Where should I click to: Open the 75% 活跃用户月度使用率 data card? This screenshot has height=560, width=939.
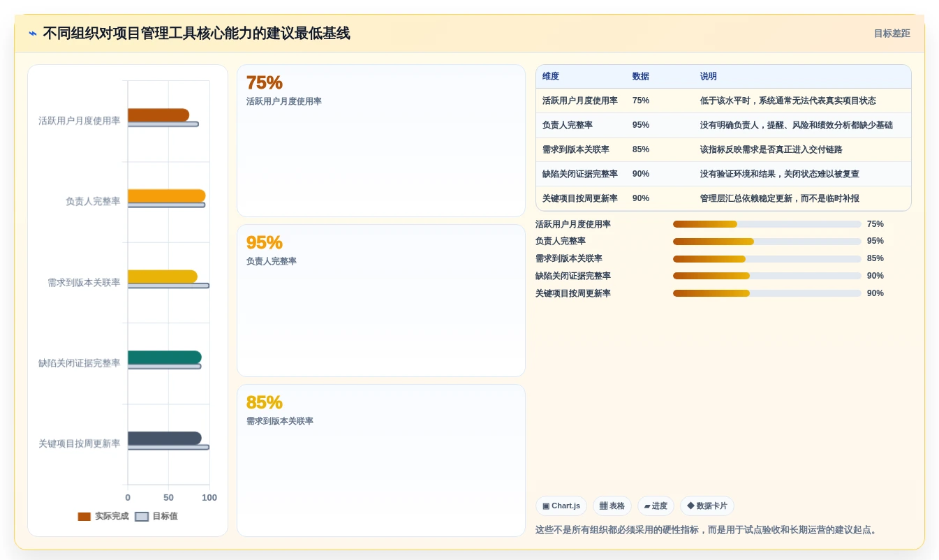(x=381, y=141)
